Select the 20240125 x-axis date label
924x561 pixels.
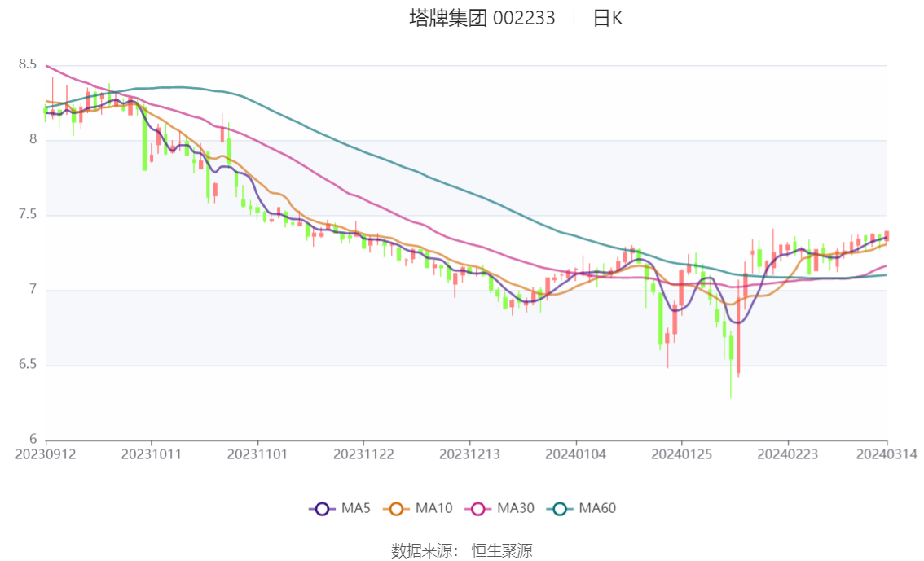(x=682, y=454)
